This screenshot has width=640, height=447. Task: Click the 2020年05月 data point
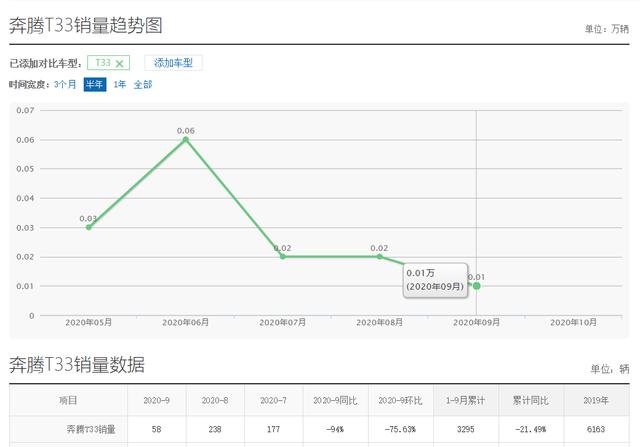89,227
